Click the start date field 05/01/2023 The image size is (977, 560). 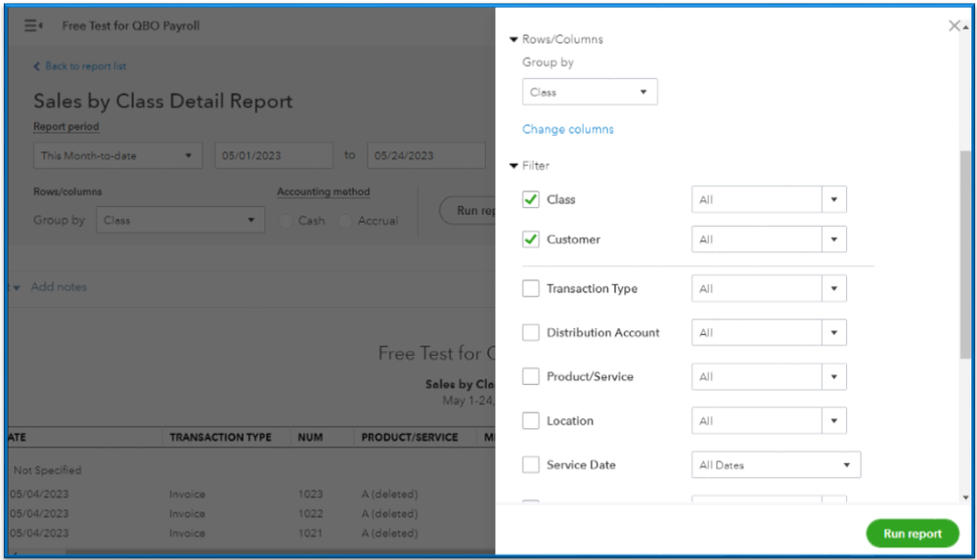(x=274, y=155)
